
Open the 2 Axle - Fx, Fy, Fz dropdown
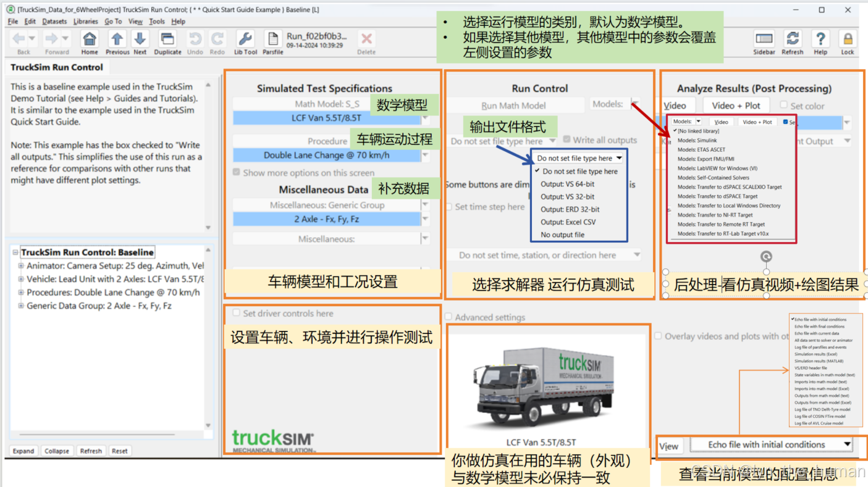tap(425, 219)
